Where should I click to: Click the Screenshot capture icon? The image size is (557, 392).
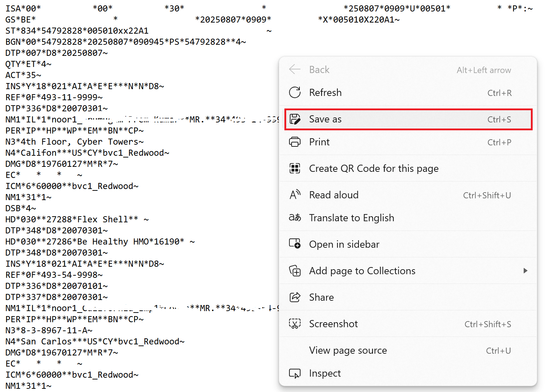[294, 324]
